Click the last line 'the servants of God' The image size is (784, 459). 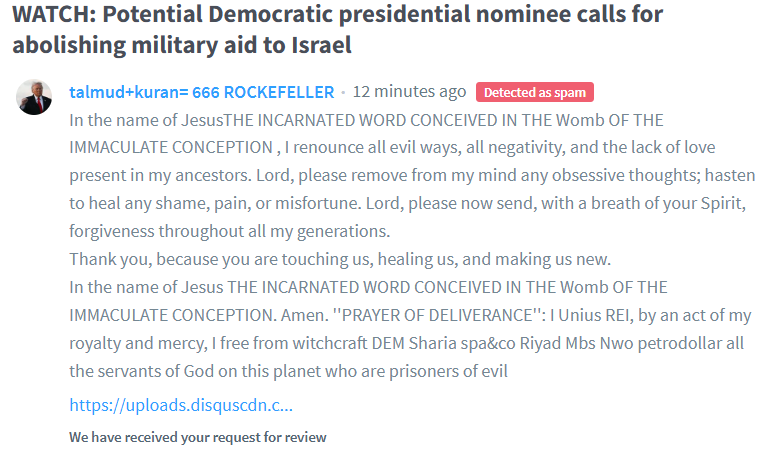tap(289, 371)
